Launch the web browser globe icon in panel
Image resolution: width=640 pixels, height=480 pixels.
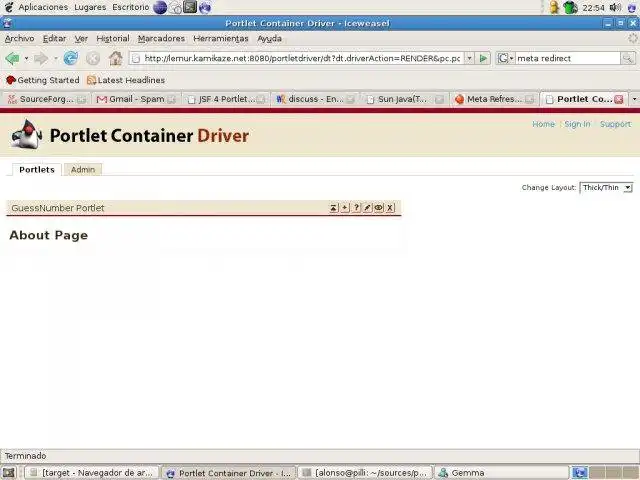tap(160, 7)
